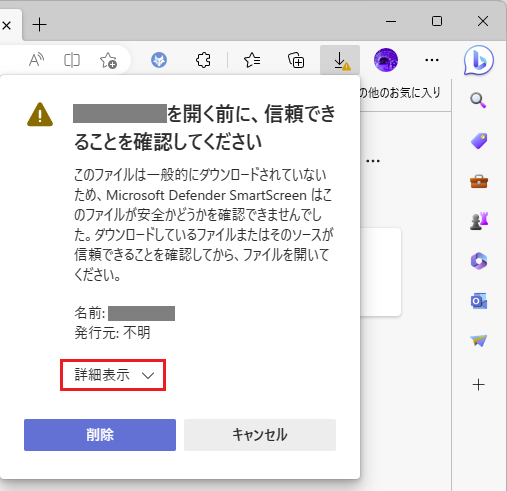Maximize the Edge browser window
The image size is (507, 491).
pos(437,21)
